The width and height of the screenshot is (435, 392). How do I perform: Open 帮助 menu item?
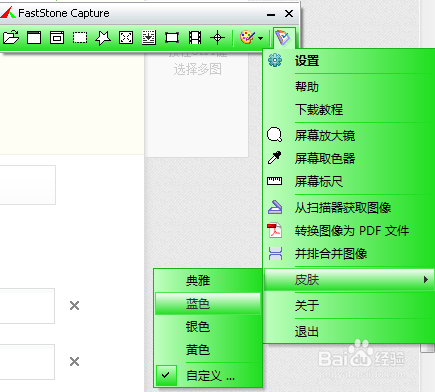pos(349,87)
